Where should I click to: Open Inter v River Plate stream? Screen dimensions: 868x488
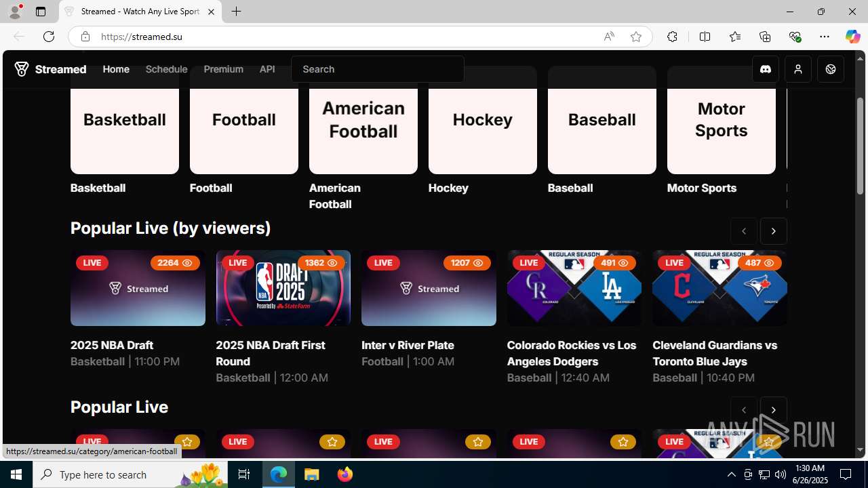408,345
